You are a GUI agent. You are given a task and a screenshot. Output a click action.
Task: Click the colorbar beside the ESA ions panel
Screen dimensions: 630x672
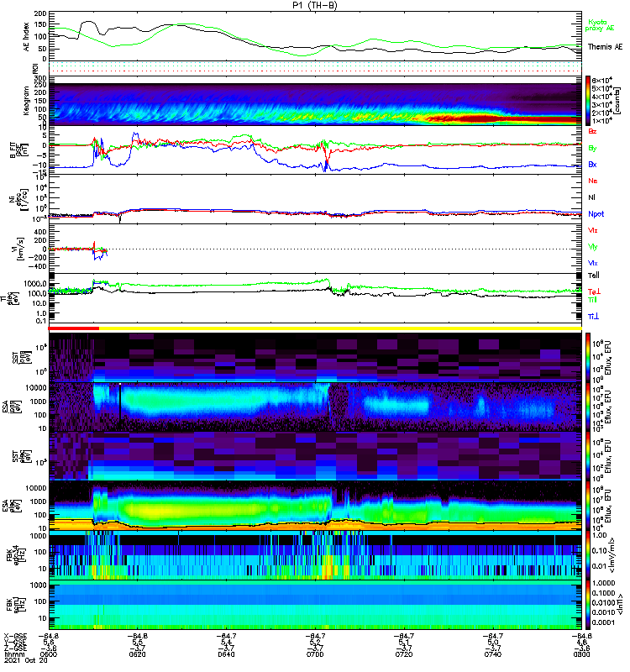pos(588,407)
